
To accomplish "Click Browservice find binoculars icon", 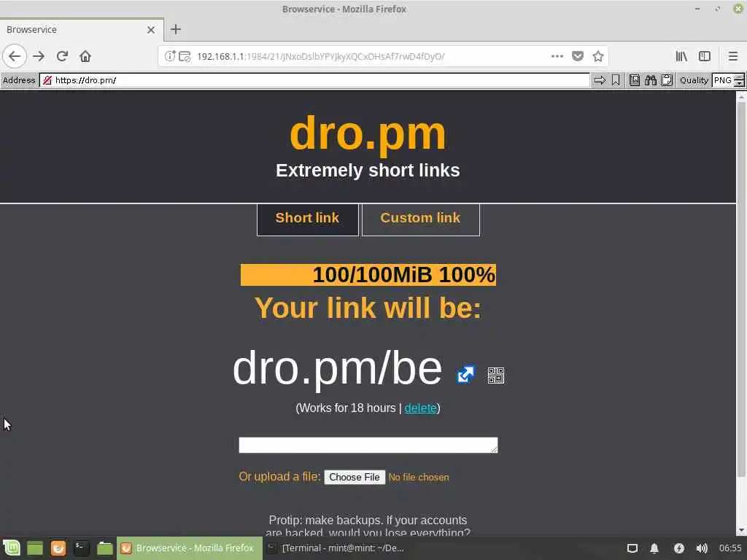I will click(x=651, y=80).
